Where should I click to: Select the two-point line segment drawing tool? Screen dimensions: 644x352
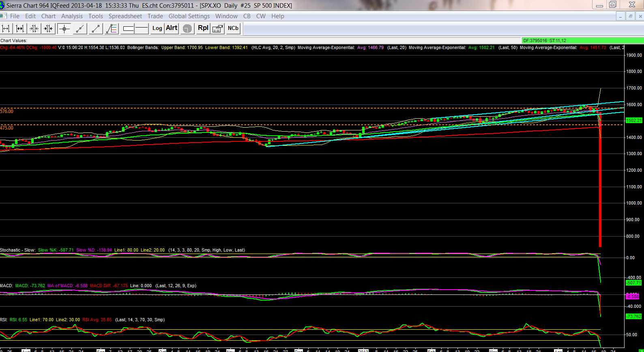[x=96, y=28]
